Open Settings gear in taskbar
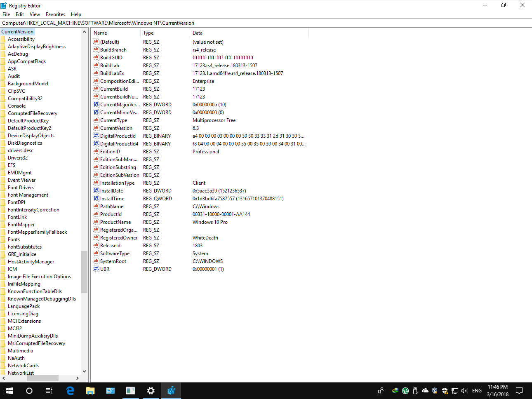The image size is (532, 399). coord(151,390)
